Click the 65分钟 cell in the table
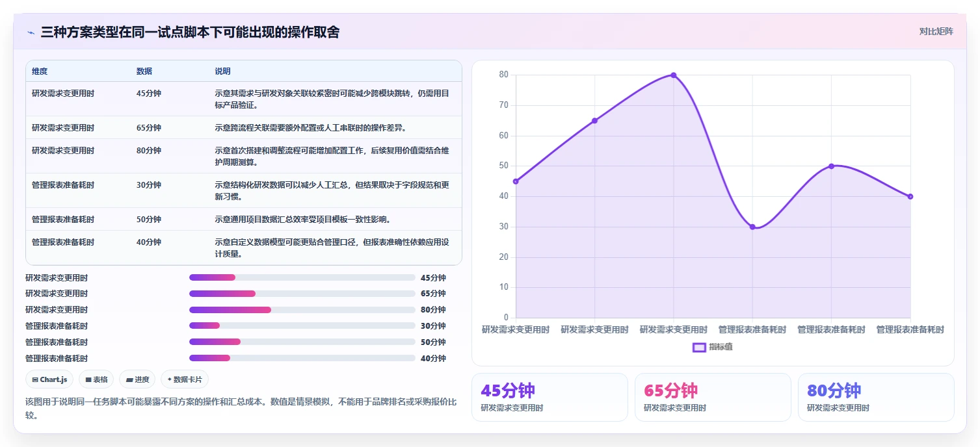The height and width of the screenshot is (447, 980). 149,128
